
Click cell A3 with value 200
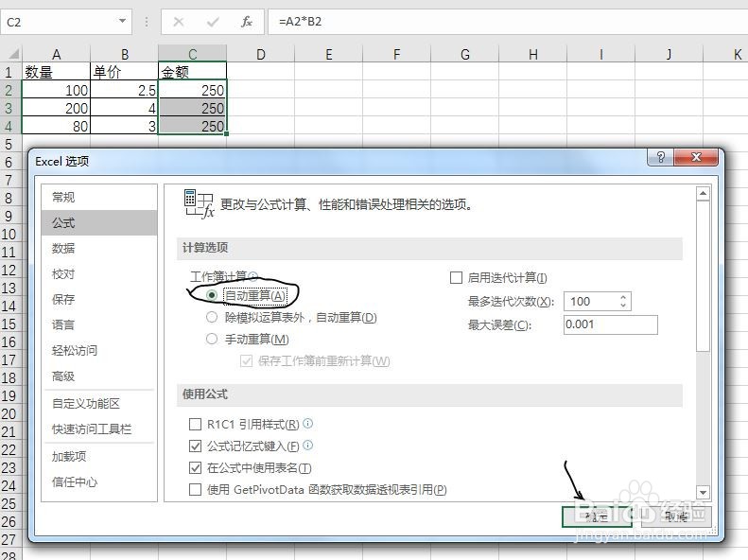pyautogui.click(x=56, y=108)
